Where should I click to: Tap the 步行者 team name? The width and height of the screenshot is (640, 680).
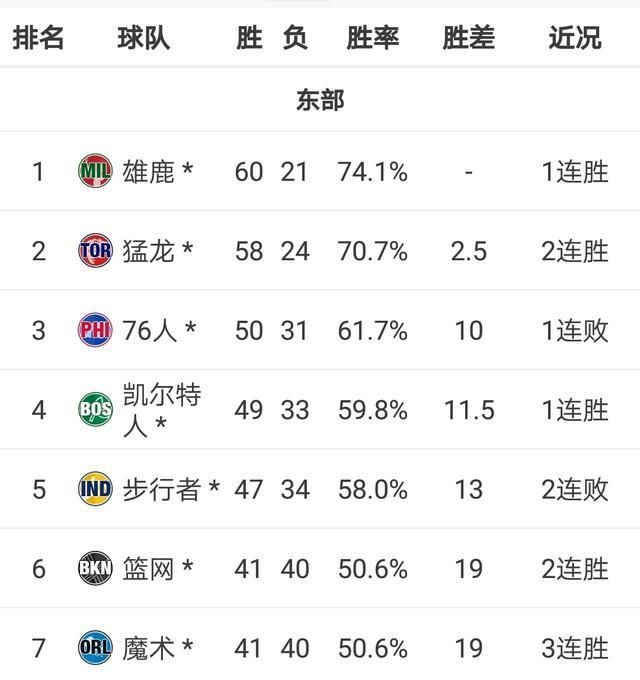[162, 489]
